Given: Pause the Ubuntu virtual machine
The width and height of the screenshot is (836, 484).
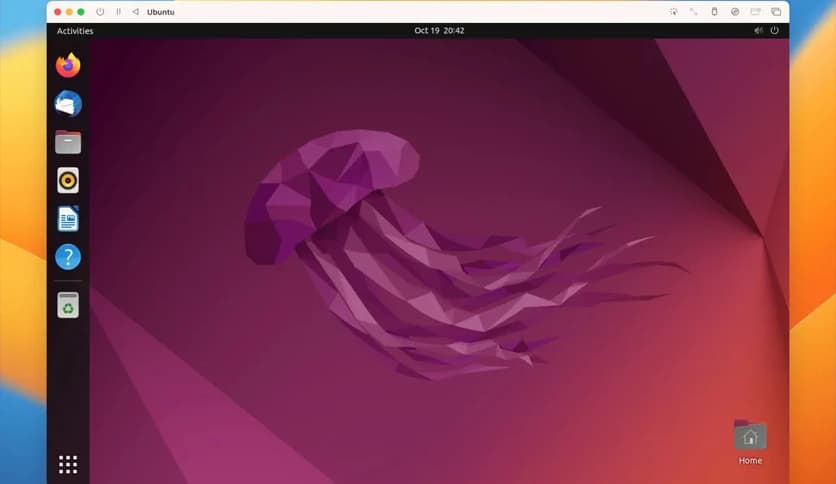Looking at the screenshot, I should pyautogui.click(x=118, y=12).
